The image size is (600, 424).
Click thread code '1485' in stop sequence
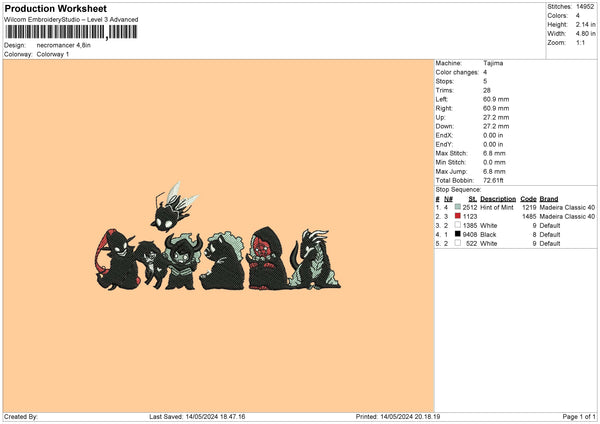click(529, 217)
